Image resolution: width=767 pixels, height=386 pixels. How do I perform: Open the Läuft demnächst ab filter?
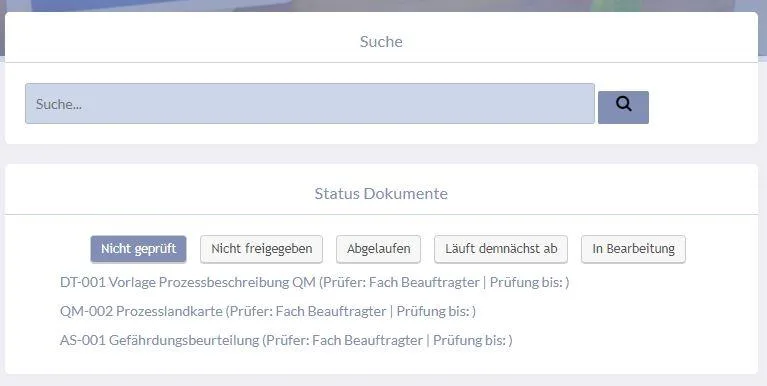(501, 249)
